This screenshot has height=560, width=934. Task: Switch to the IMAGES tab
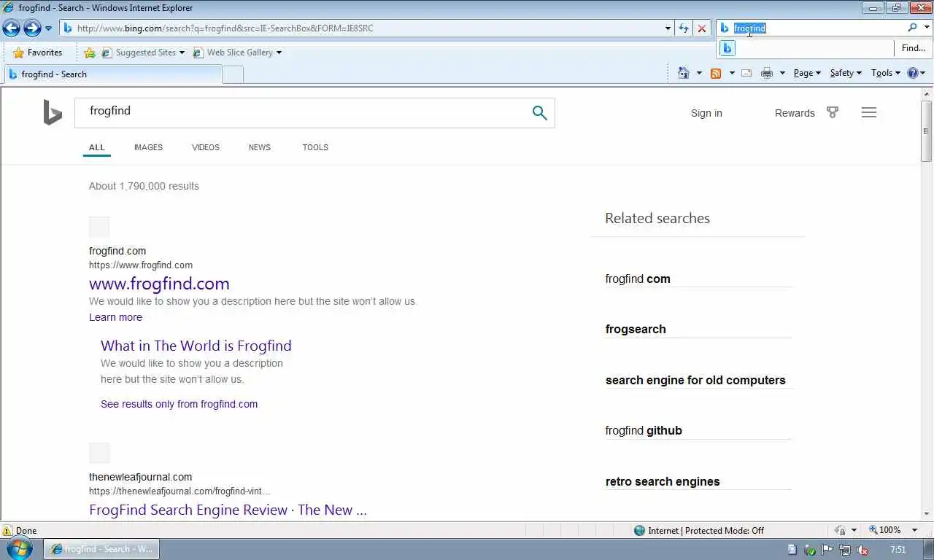point(148,147)
